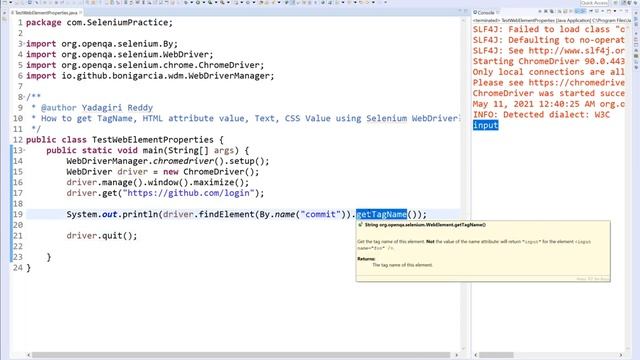This screenshot has height=360, width=640.
Task: Toggle Scroll Lock in the Console toolbar
Action: click(x=564, y=12)
